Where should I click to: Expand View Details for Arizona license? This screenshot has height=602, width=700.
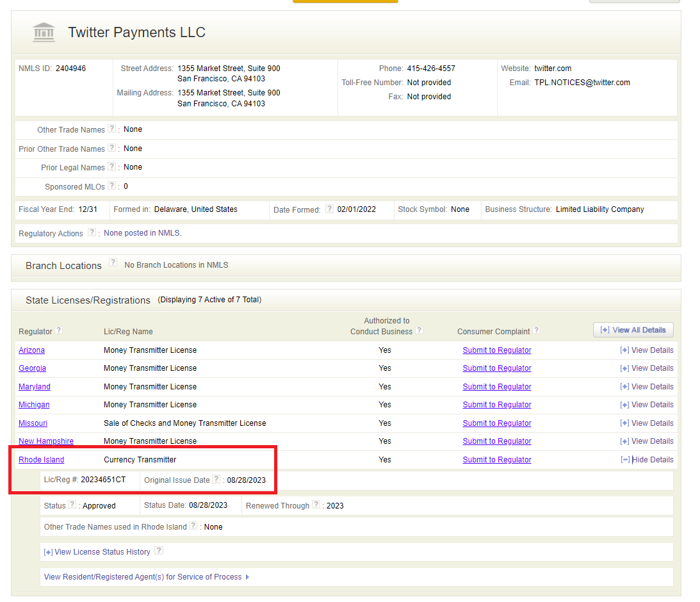coord(646,350)
